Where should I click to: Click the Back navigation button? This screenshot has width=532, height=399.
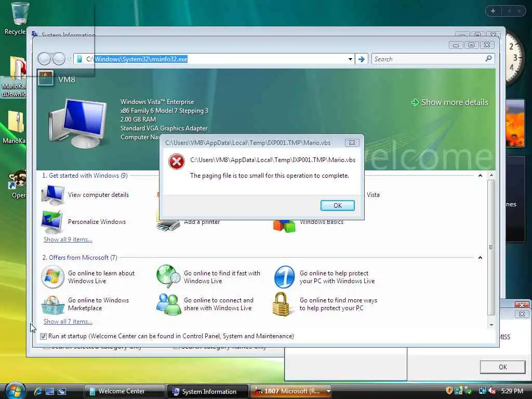pyautogui.click(x=45, y=59)
